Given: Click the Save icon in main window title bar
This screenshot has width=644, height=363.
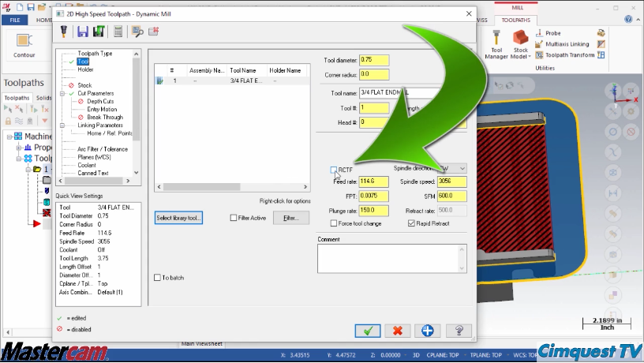Looking at the screenshot, I should (x=31, y=7).
